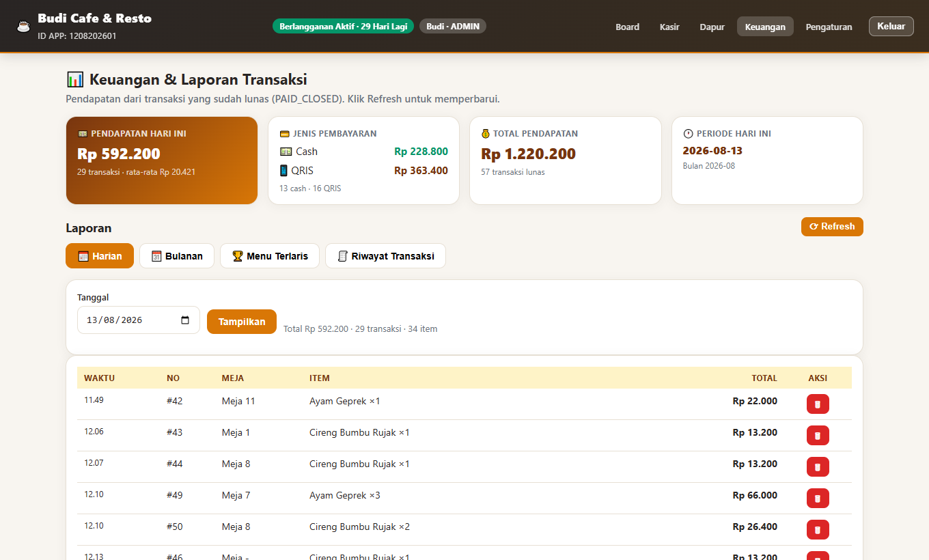The image size is (929, 560).
Task: Click the bar chart icon in page heading
Action: pos(75,79)
